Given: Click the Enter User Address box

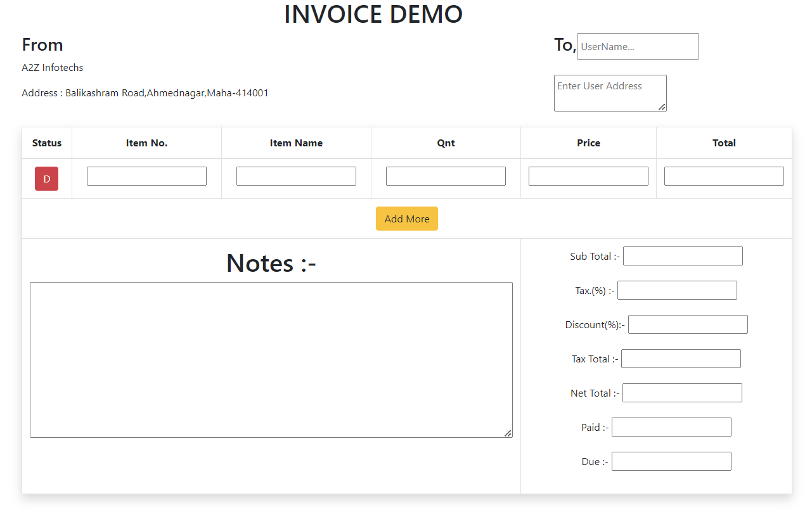Looking at the screenshot, I should [x=610, y=93].
